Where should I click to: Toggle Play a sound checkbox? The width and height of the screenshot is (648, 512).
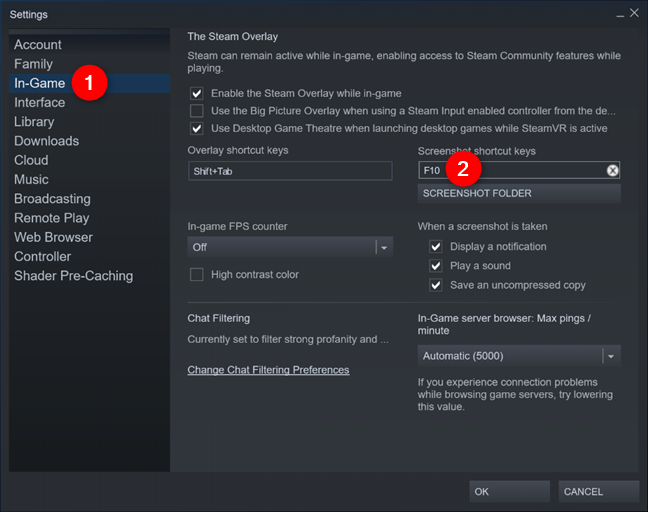436,266
